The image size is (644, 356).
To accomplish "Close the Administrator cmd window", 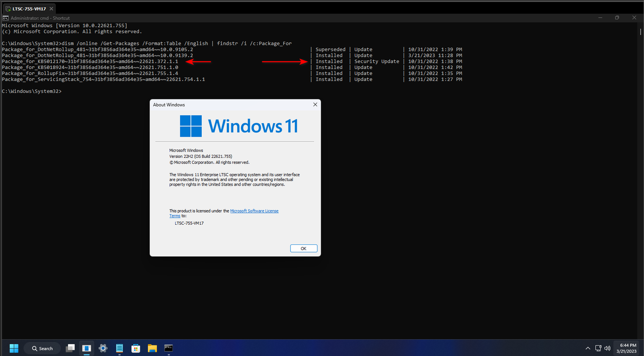I will [x=634, y=18].
